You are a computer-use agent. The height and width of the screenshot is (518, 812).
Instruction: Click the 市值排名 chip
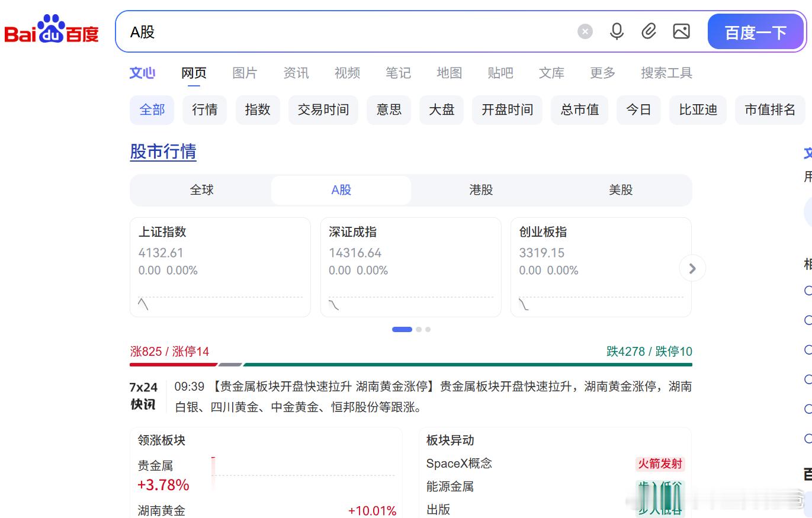pyautogui.click(x=770, y=110)
